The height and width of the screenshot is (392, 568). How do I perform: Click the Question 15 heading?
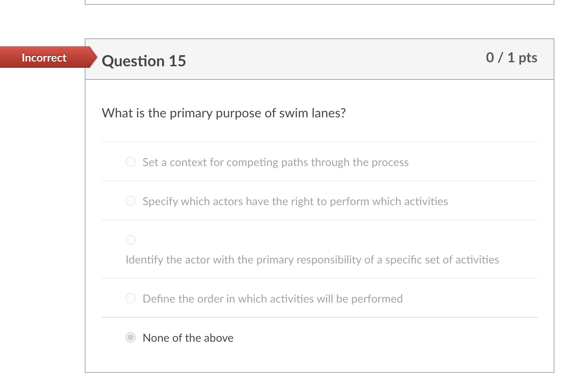click(144, 61)
